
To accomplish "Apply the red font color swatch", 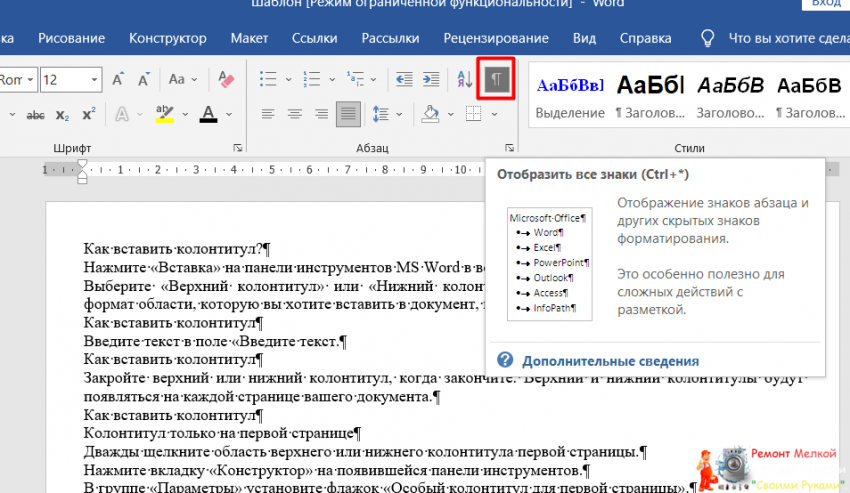I will [209, 114].
